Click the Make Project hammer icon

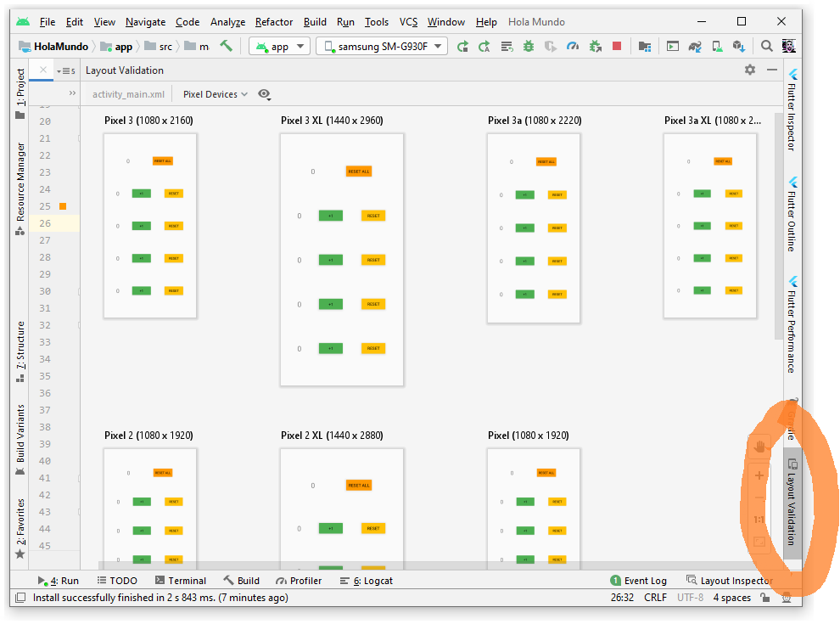(226, 46)
